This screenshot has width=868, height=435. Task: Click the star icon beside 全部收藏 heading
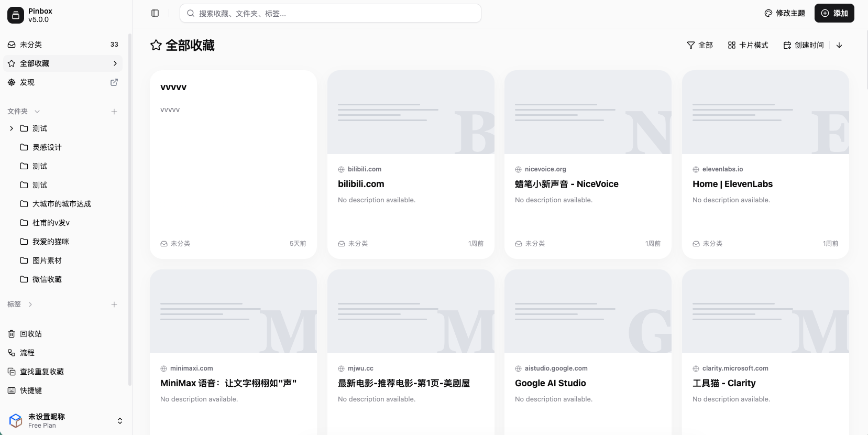click(156, 45)
